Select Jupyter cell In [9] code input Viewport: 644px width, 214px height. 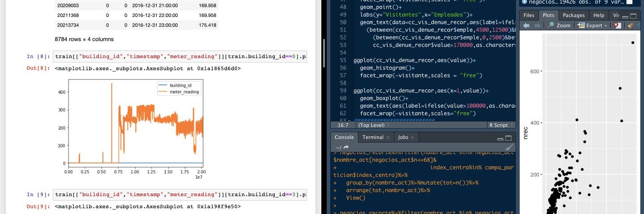pos(180,195)
